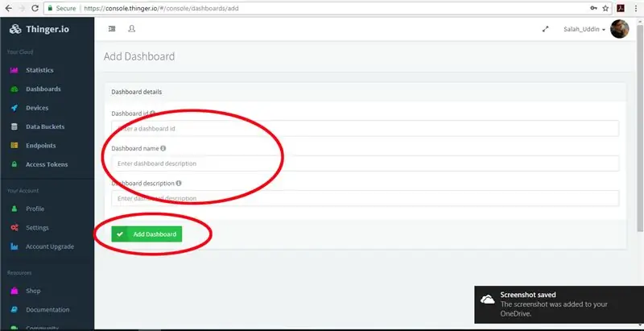Open the Documentation link

[x=47, y=310]
